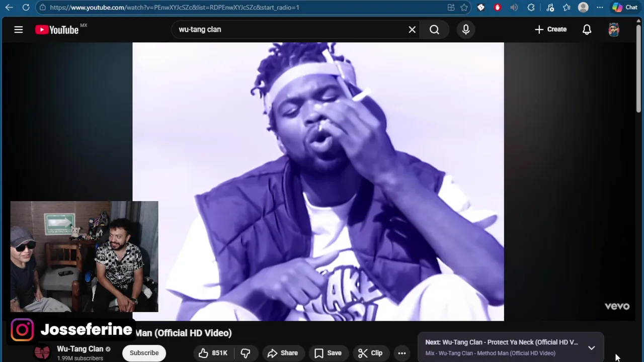The width and height of the screenshot is (644, 362).
Task: Reload the page
Action: point(26,8)
